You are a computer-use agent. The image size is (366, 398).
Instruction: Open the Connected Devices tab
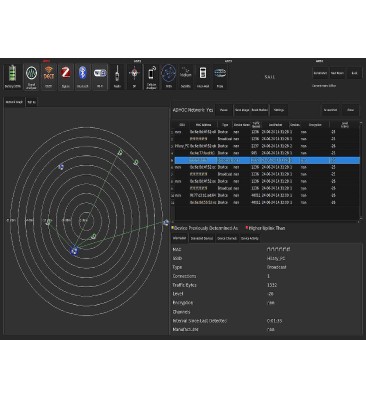202,238
